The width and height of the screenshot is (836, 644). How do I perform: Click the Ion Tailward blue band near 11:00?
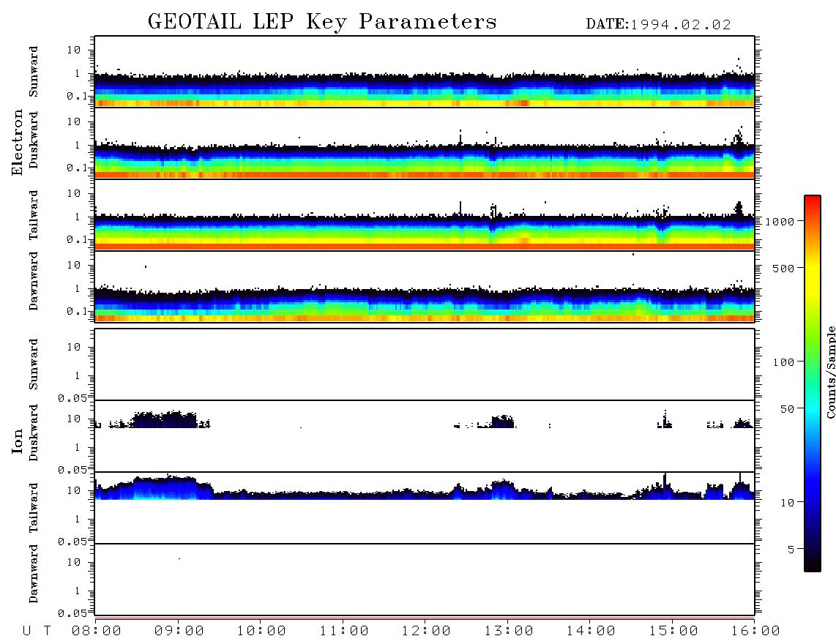(x=344, y=495)
